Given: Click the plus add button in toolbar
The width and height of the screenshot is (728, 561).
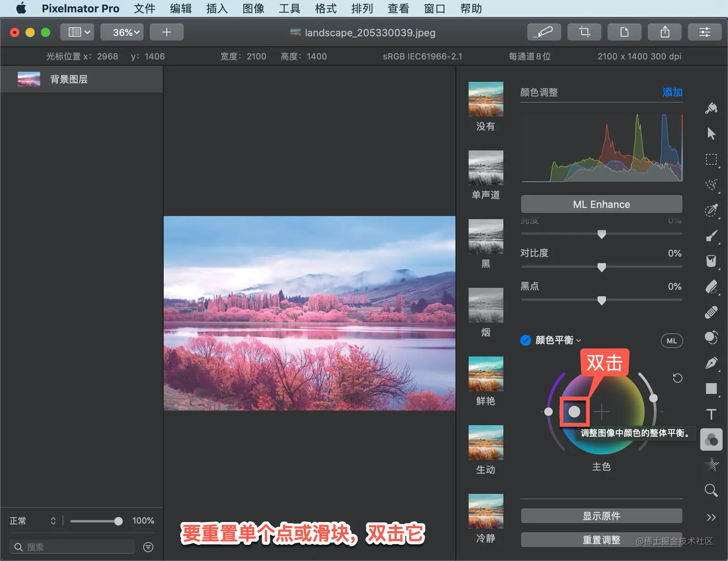Looking at the screenshot, I should [x=167, y=32].
